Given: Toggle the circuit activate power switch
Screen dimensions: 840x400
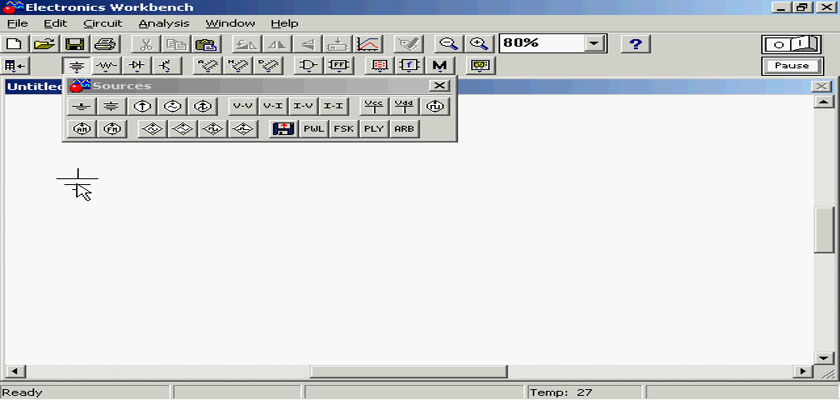Looking at the screenshot, I should [791, 44].
